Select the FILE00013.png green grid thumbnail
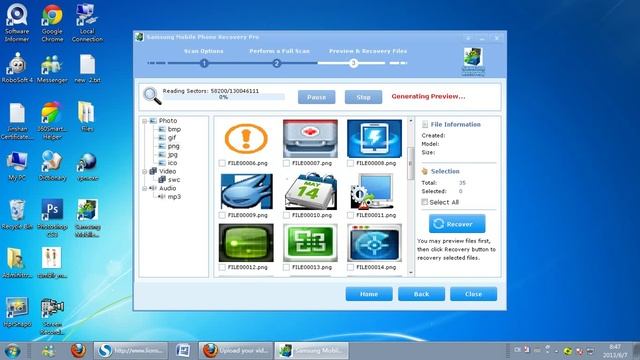 (310, 243)
